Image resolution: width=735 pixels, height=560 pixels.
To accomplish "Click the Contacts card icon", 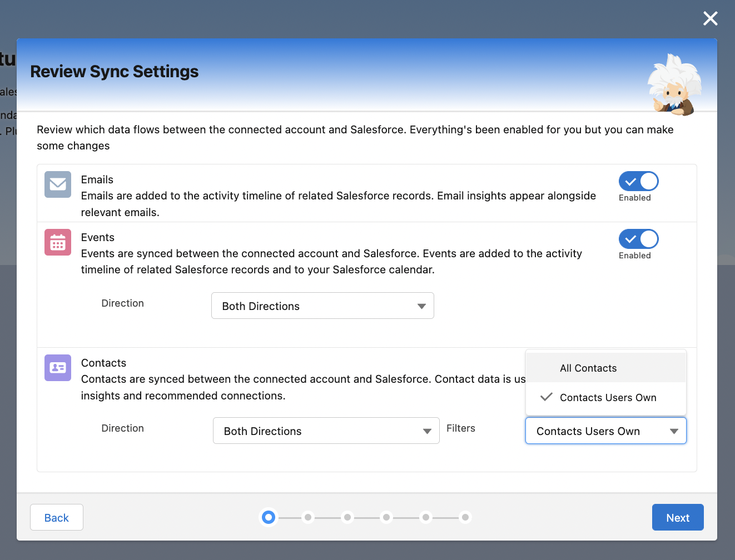I will (58, 368).
